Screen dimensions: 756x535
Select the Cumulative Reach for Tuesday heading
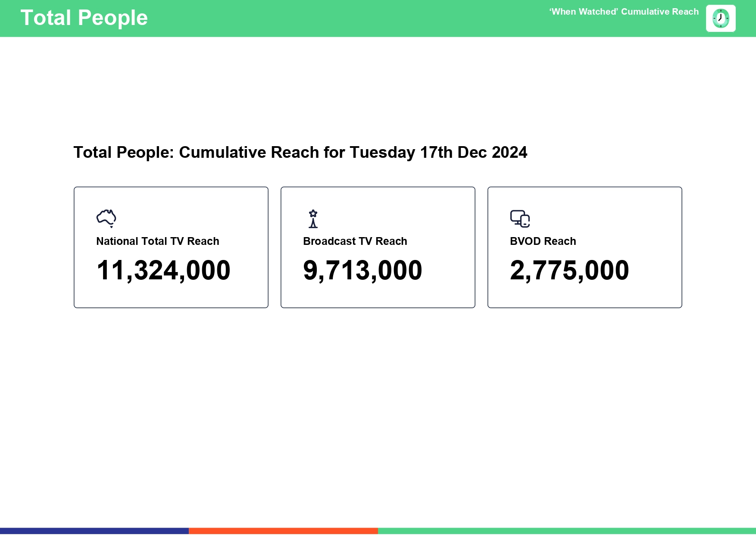pos(300,153)
